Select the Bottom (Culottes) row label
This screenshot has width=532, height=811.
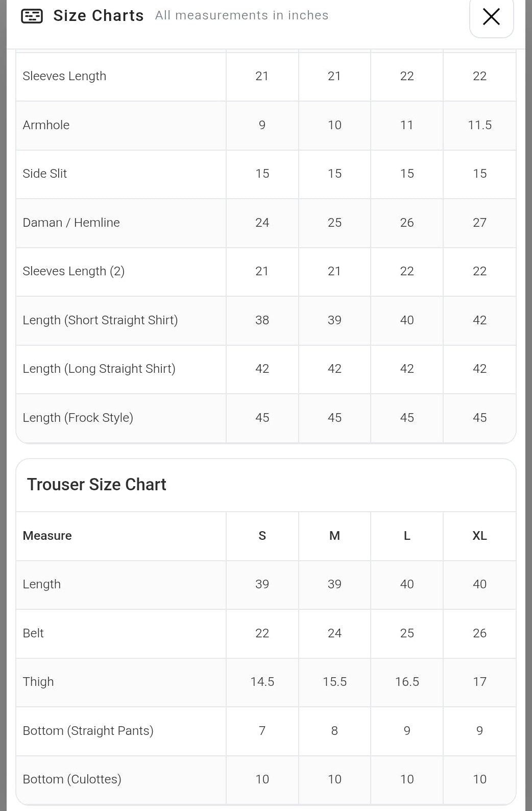pyautogui.click(x=72, y=779)
